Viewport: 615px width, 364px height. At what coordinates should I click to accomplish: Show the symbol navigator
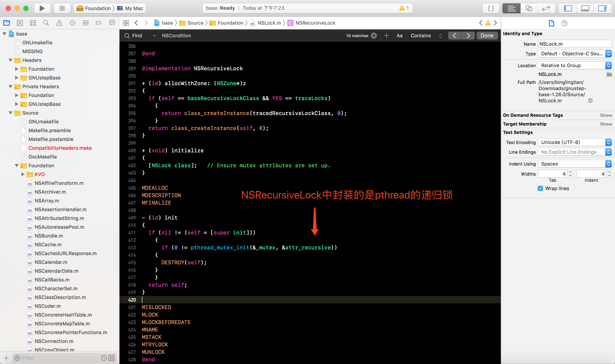(33, 23)
